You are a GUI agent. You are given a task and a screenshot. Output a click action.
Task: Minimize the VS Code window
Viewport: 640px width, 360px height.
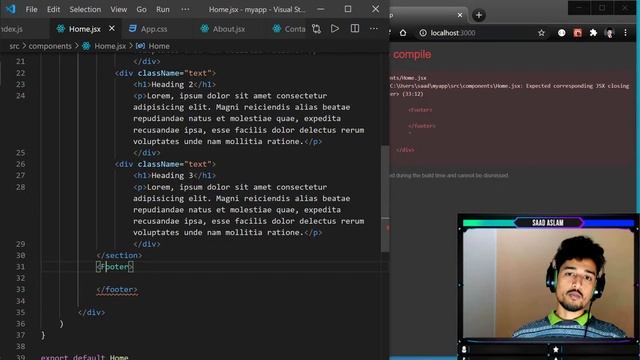pyautogui.click(x=321, y=9)
